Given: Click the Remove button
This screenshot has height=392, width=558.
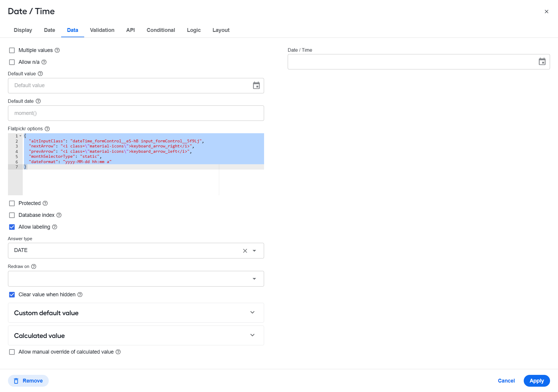Looking at the screenshot, I should pyautogui.click(x=28, y=381).
